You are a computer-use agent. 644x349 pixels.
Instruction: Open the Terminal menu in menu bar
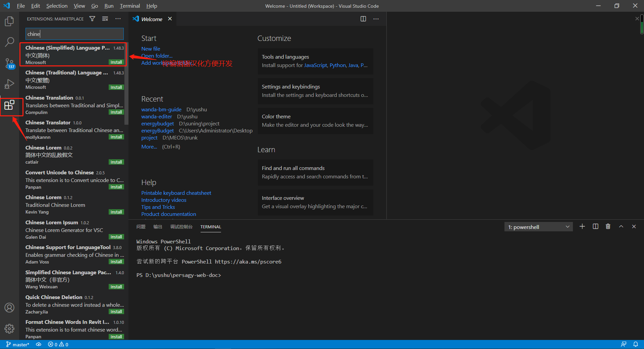click(x=129, y=6)
